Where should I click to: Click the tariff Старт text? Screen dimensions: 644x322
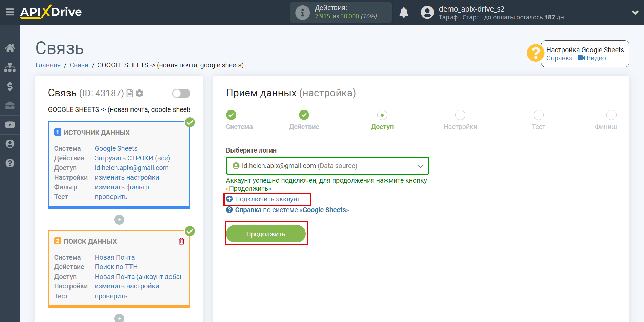pyautogui.click(x=471, y=17)
